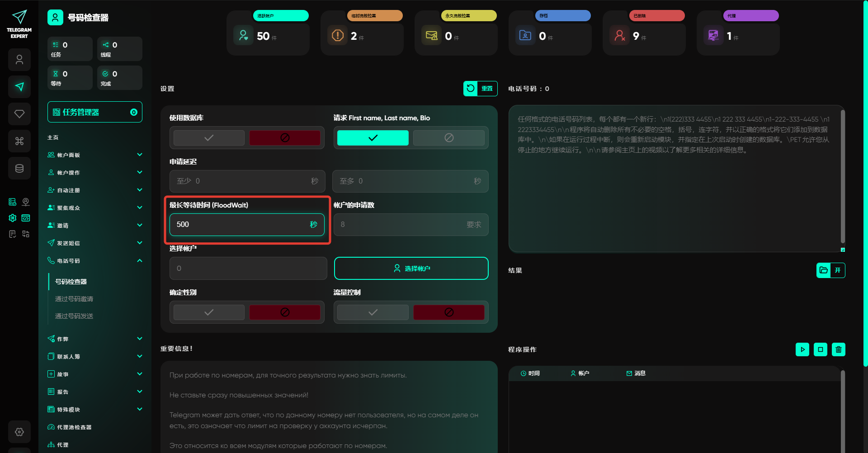
Task: Enable the 使用数据库 checkmark option
Action: (209, 138)
